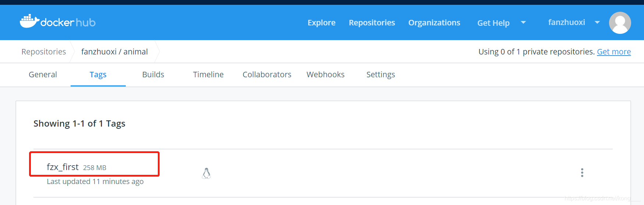Click Get Help in the header

click(x=493, y=23)
